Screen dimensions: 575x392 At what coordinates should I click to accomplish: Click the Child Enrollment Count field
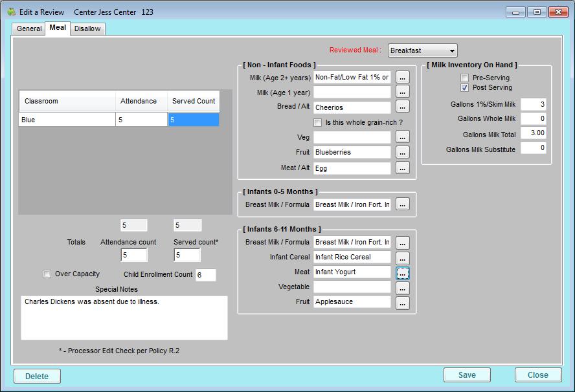(x=206, y=275)
